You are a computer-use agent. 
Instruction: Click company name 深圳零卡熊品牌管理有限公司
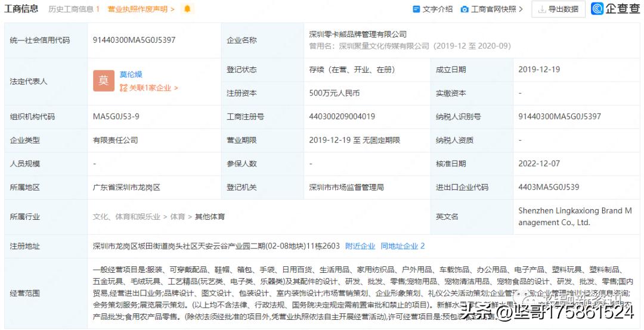(x=358, y=34)
